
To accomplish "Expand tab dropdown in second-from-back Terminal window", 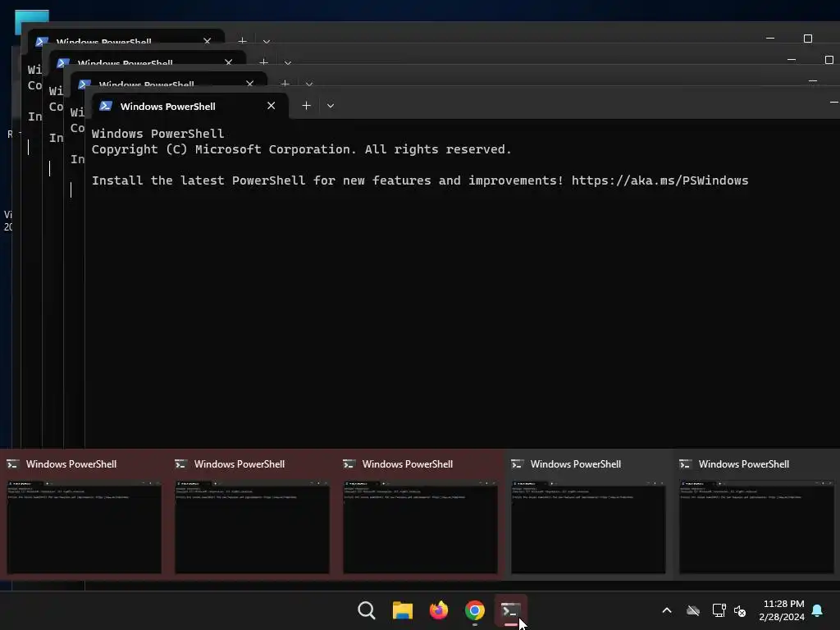I will coord(288,62).
